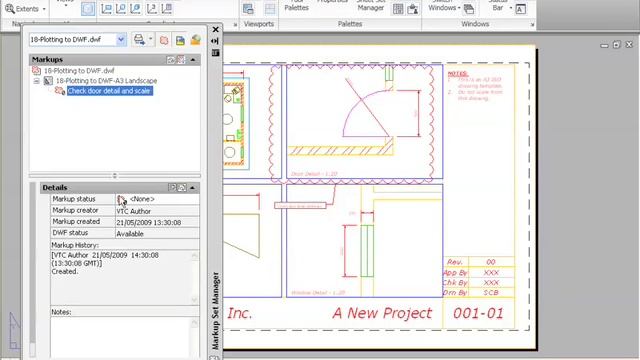Click the clipboard icon in Palettes panel

(x=413, y=9)
